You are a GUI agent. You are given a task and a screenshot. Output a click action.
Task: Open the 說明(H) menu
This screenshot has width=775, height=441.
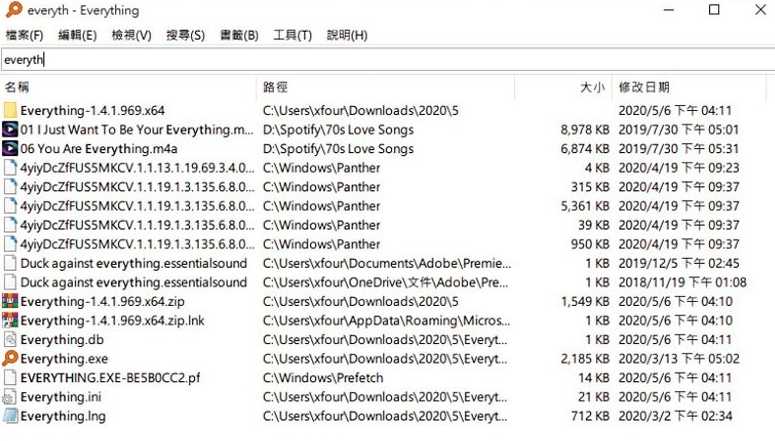pyautogui.click(x=347, y=35)
